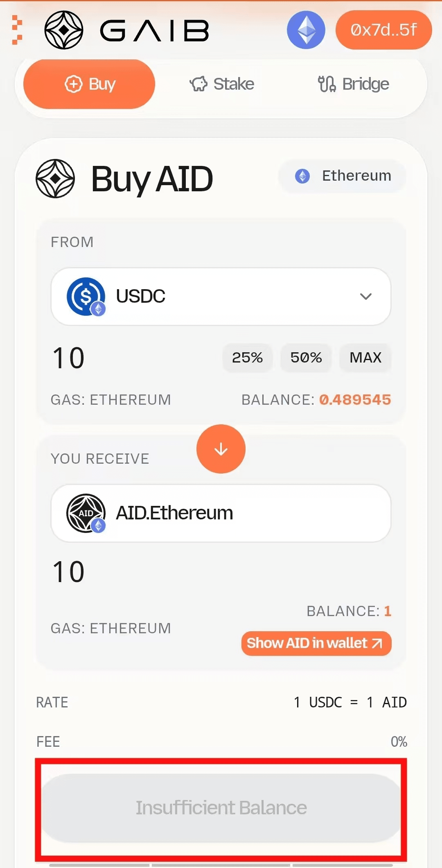The width and height of the screenshot is (442, 868).
Task: Select the 50% amount option
Action: (306, 358)
